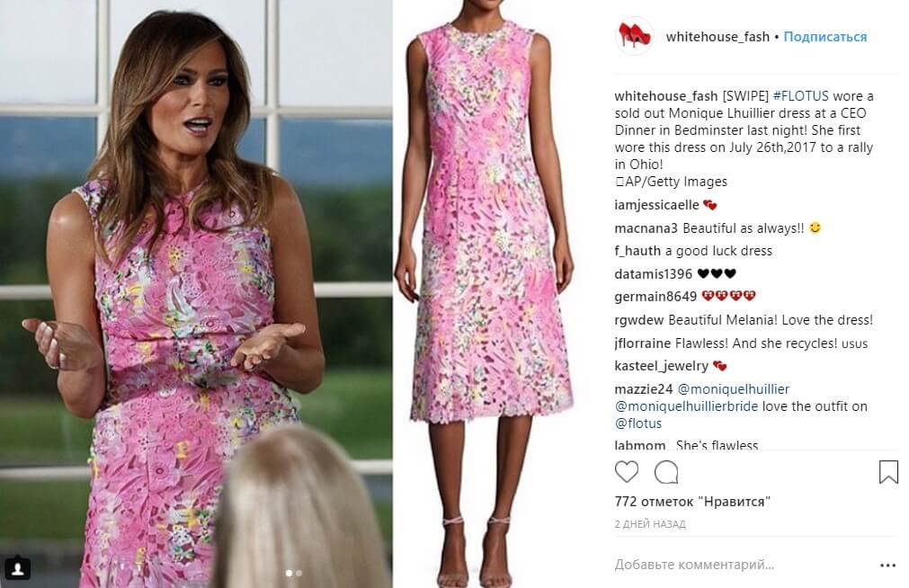Image resolution: width=909 pixels, height=588 pixels.
Task: View the 772 likes count
Action: (692, 502)
